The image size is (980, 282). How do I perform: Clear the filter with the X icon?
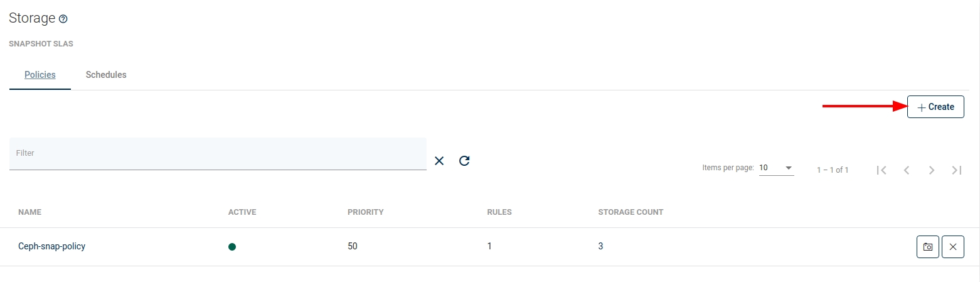(439, 161)
